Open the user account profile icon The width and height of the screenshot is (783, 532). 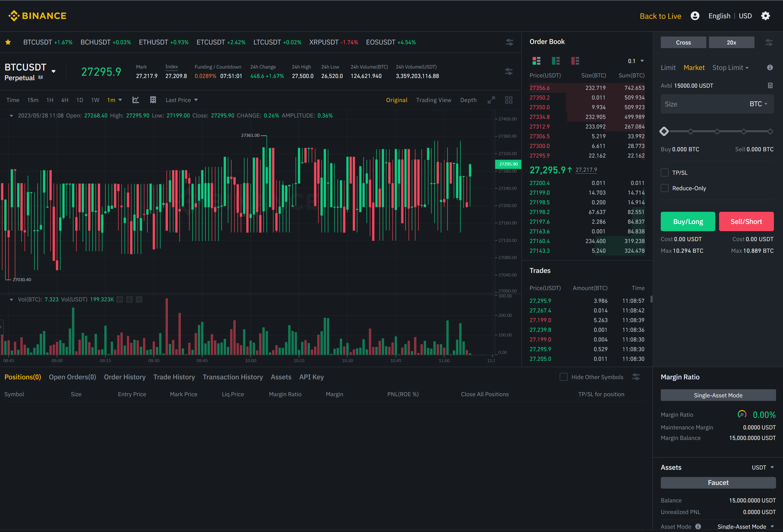click(x=695, y=16)
